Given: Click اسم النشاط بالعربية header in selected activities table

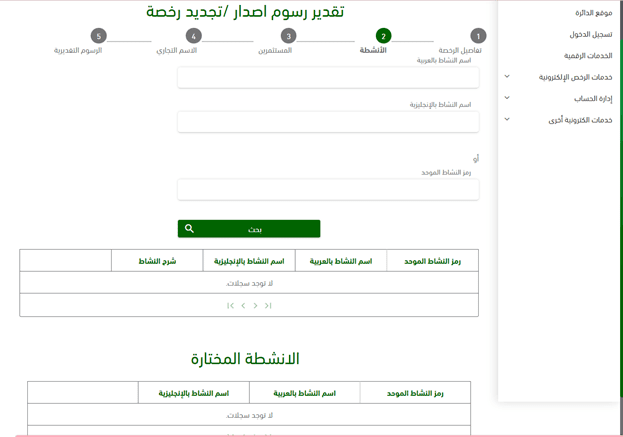Looking at the screenshot, I should (x=305, y=393).
